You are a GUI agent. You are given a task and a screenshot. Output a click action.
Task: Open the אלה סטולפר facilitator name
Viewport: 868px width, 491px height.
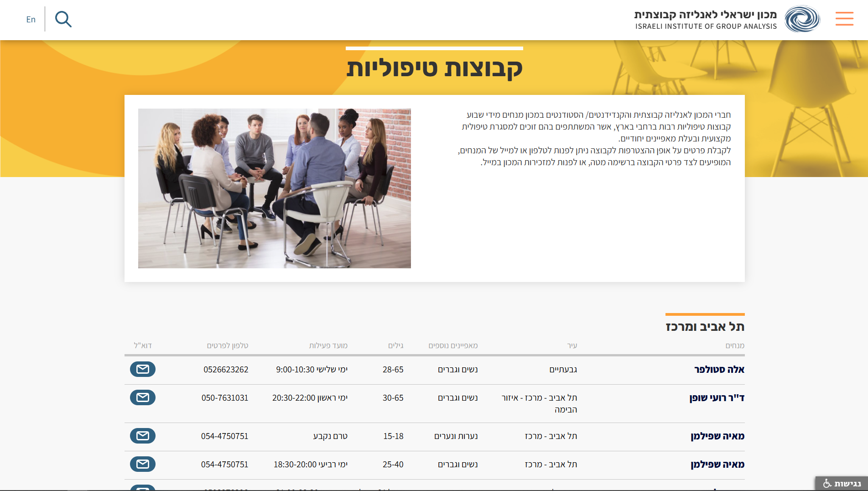pos(719,370)
